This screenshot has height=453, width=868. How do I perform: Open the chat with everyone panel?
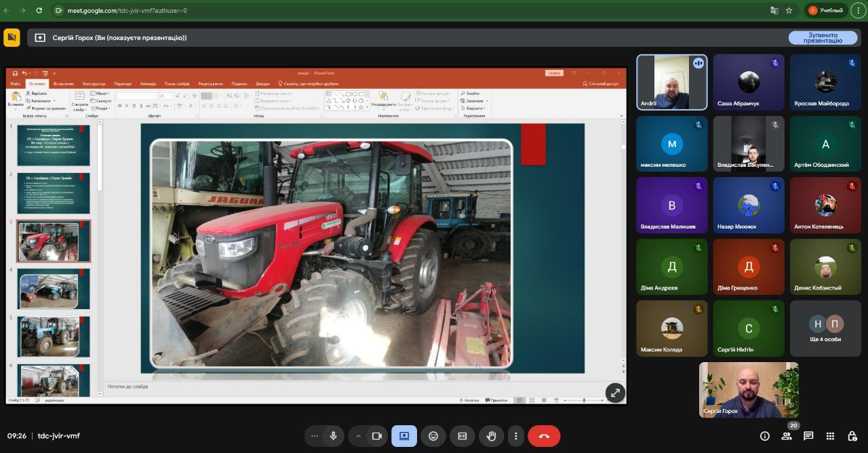pos(808,436)
